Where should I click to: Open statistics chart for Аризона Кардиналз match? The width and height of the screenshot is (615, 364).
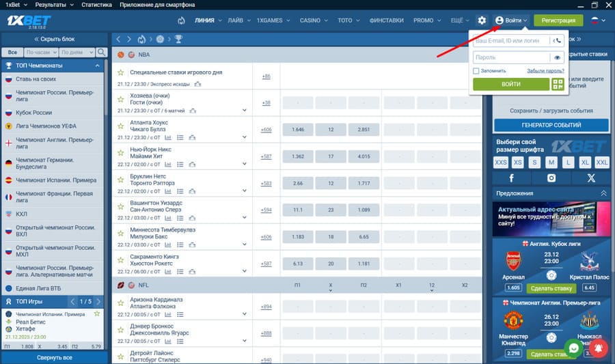tap(168, 315)
